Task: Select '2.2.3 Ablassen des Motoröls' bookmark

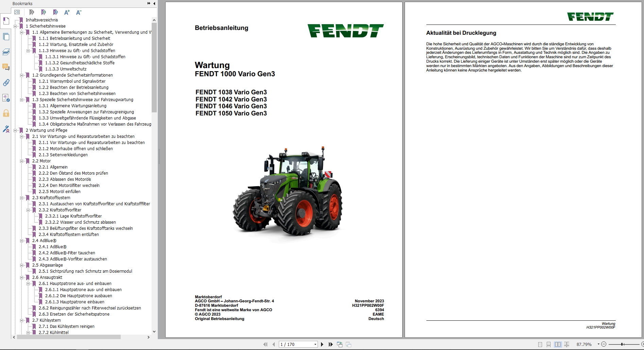Action: 65,179
